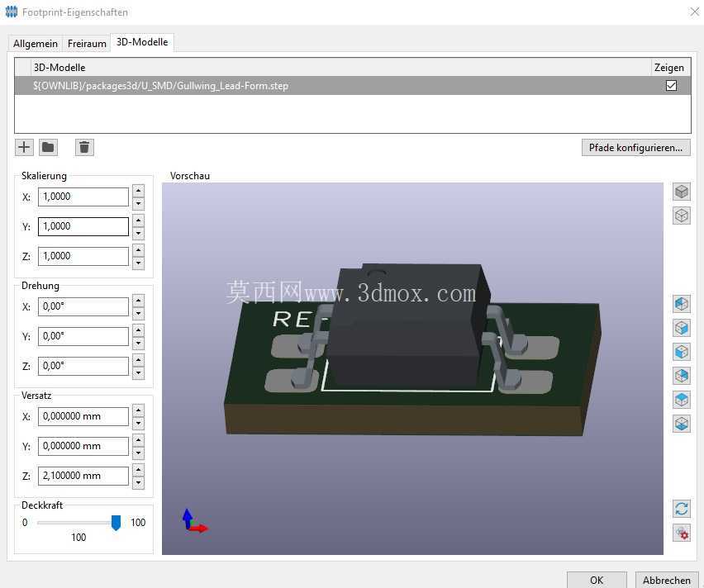Click Versatz X offset field
Screen dimensions: 704x588
(x=83, y=416)
